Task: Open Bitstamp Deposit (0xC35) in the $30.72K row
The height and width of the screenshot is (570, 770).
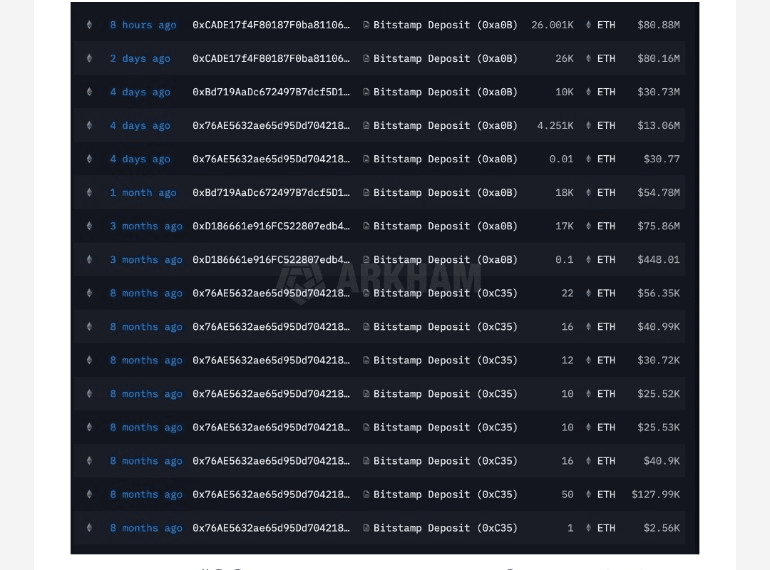Action: [445, 360]
